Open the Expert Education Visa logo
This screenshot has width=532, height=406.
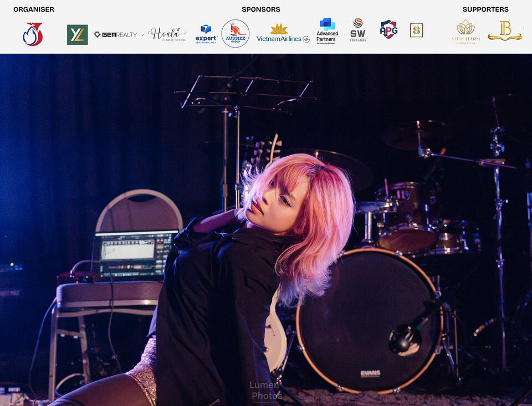click(x=206, y=34)
